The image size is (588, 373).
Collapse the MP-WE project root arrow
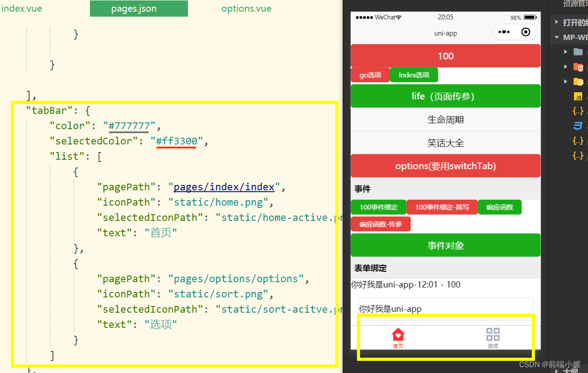pyautogui.click(x=557, y=37)
